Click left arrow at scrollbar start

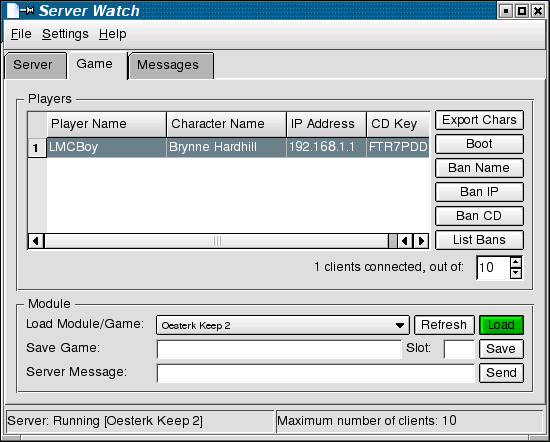click(x=36, y=241)
